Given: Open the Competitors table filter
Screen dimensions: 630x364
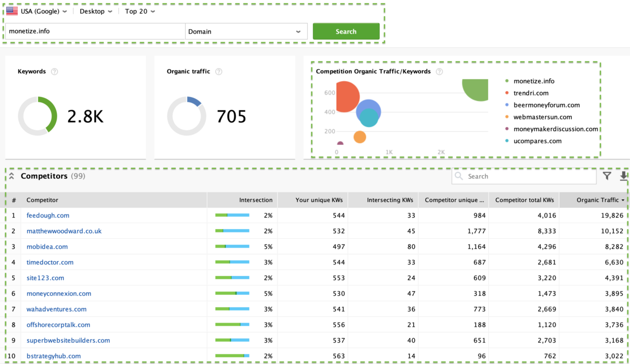Looking at the screenshot, I should tap(607, 176).
